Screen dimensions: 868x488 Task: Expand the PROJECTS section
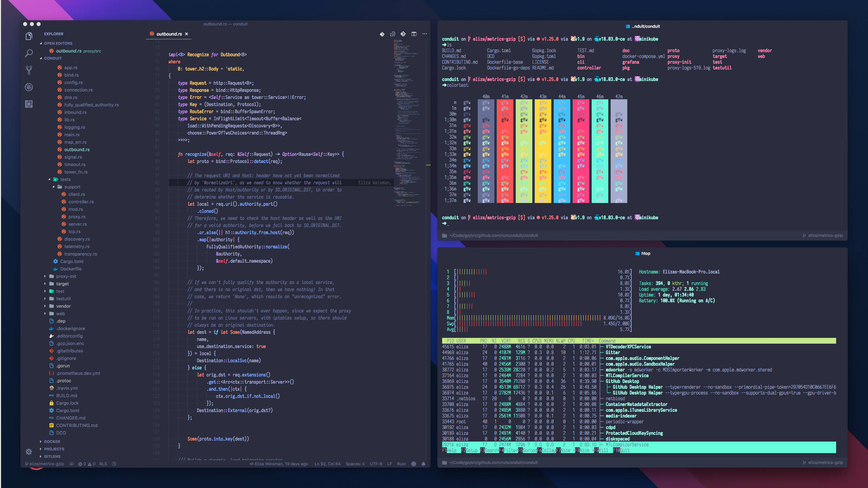(x=52, y=449)
